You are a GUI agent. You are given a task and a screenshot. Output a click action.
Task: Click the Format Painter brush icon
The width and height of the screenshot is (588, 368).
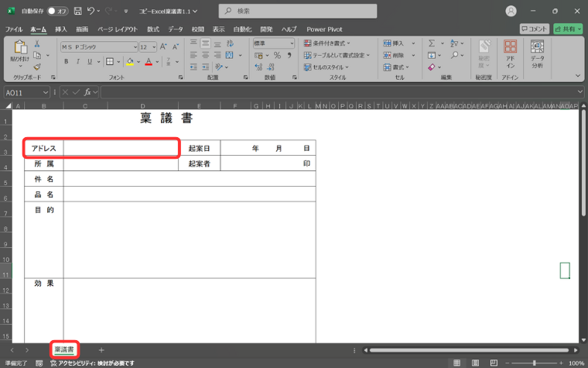pos(37,67)
